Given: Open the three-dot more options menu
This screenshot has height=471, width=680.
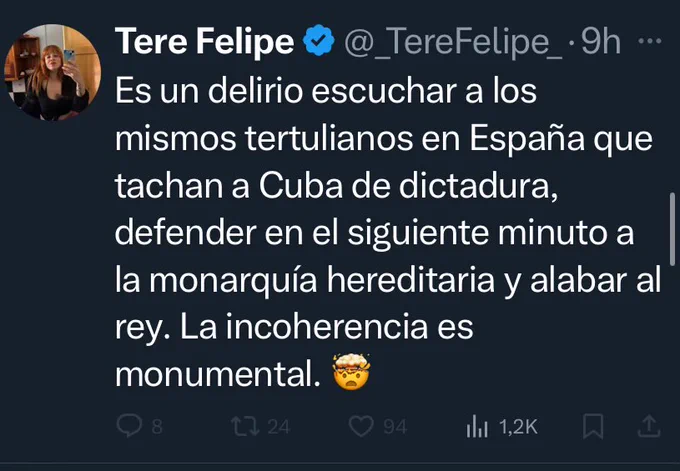Looking at the screenshot, I should 649,42.
